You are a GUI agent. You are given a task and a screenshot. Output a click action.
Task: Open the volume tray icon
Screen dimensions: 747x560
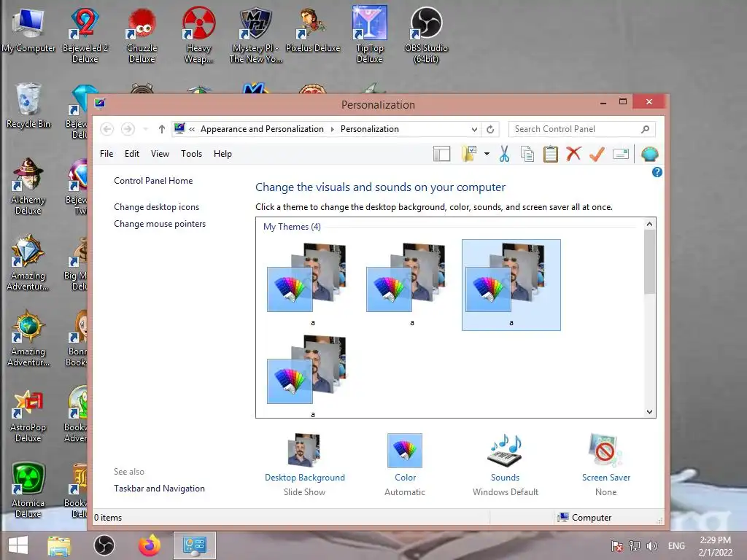(651, 546)
